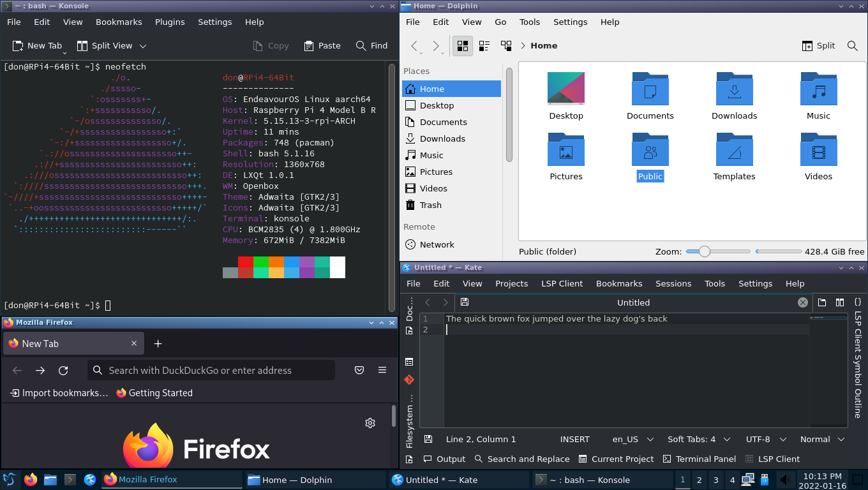Click the save icon in Kate status bar
The image size is (868, 490).
tap(428, 439)
